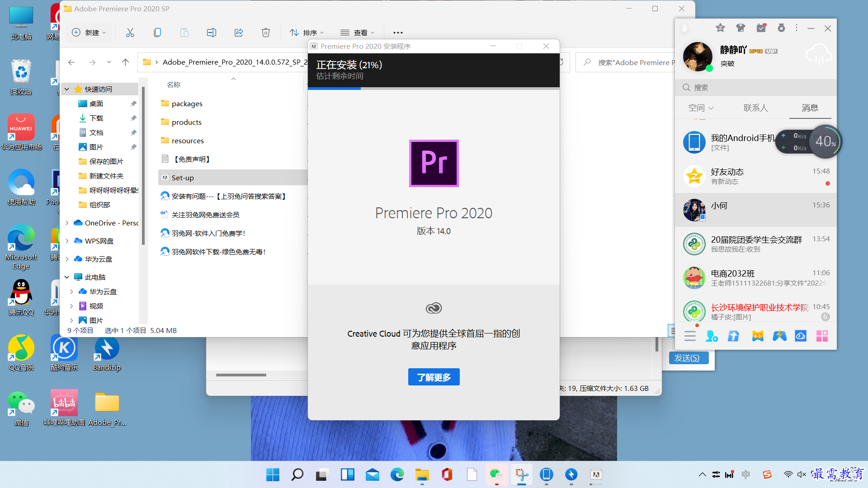Expand 视频 tree node
The height and width of the screenshot is (488, 868).
(71, 306)
